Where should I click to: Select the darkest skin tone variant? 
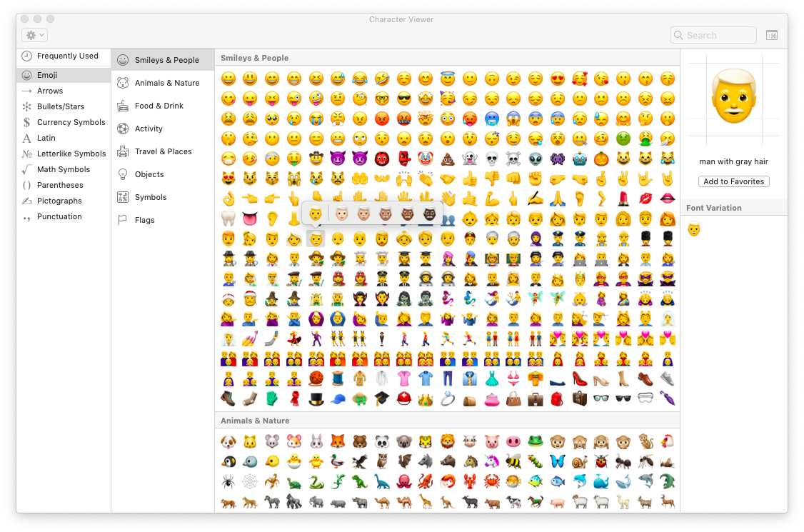(x=431, y=214)
